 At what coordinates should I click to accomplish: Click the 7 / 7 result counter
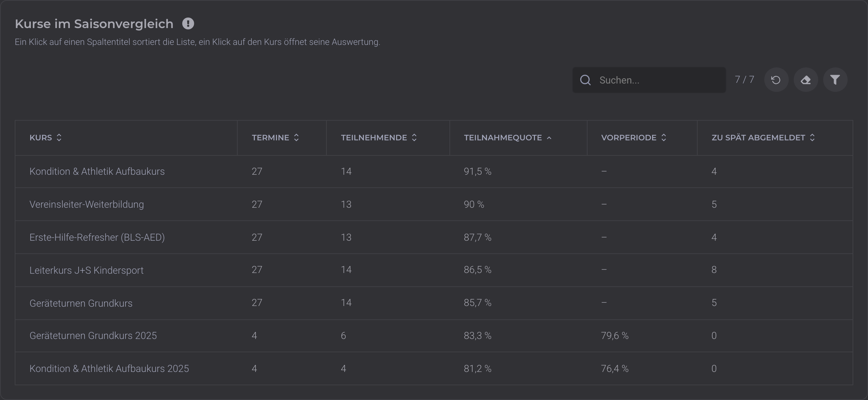coord(744,80)
